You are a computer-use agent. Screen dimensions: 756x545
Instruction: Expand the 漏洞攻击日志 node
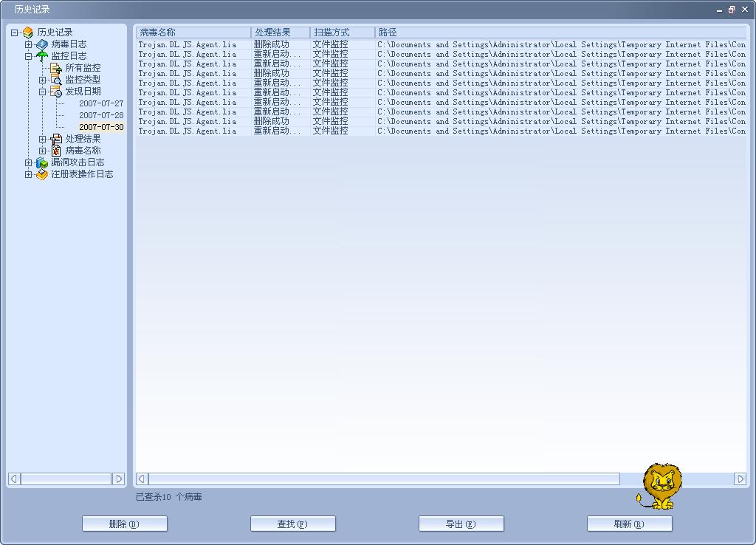click(29, 162)
